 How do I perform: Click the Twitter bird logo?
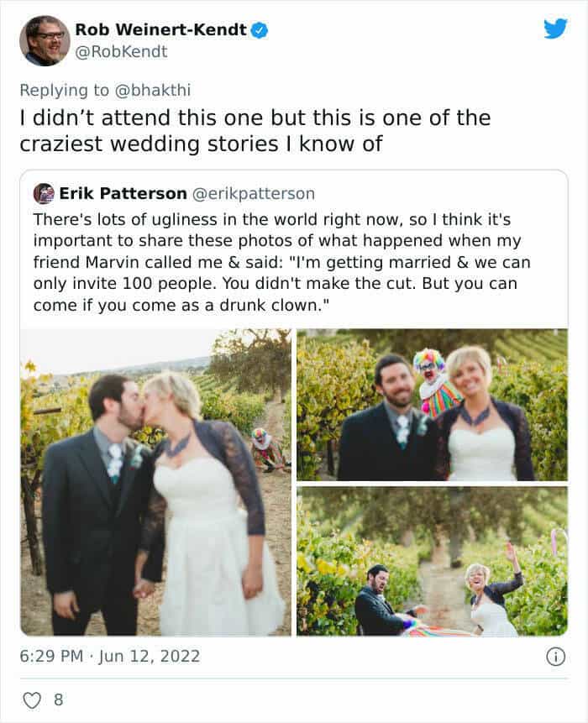tap(554, 29)
